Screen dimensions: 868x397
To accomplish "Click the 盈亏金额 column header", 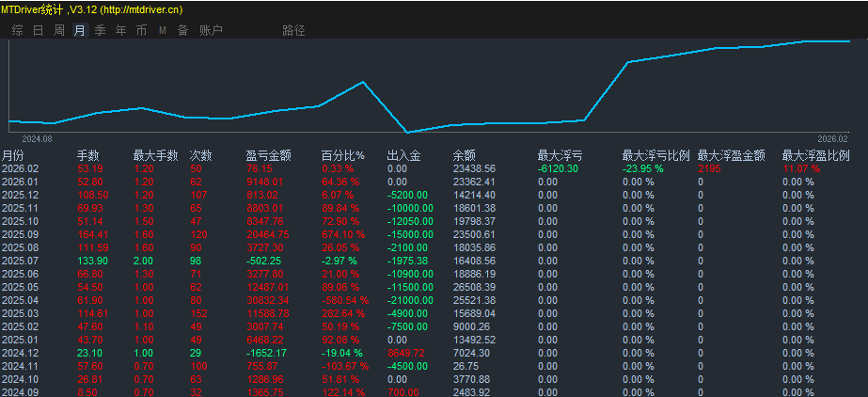I will click(268, 155).
